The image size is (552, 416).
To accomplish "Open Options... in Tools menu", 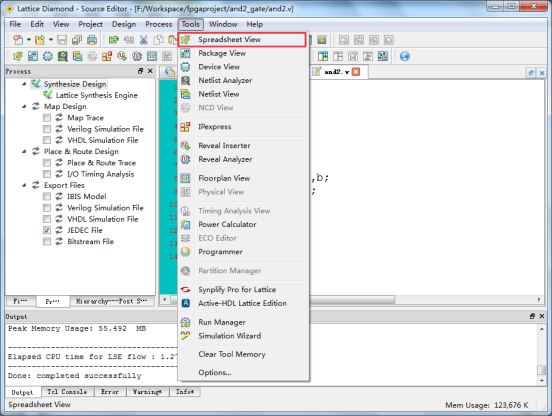I will (243, 372).
